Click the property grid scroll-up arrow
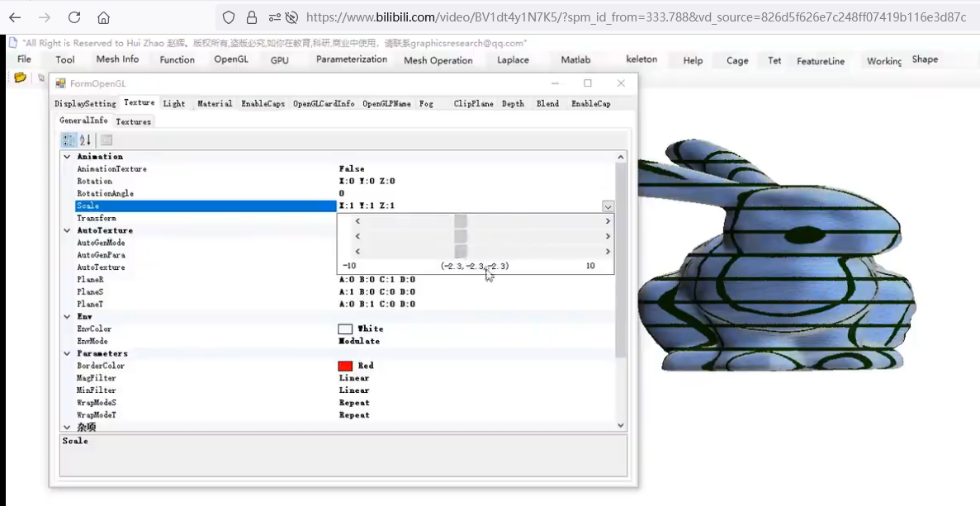Screen dimensions: 980x506 [621, 157]
